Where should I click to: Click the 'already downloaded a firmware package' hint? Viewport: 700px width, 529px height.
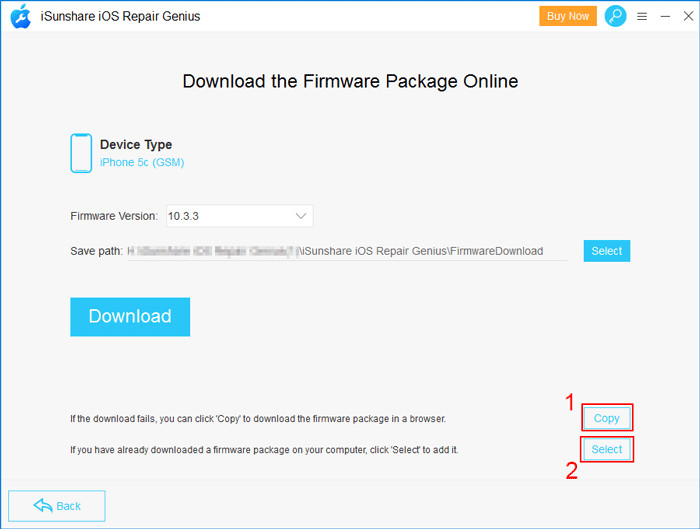[264, 450]
